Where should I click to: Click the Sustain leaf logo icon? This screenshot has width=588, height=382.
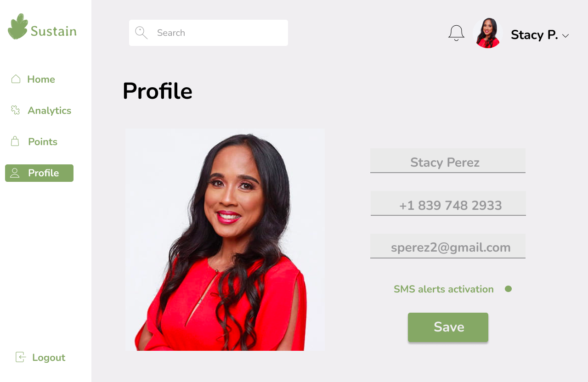pyautogui.click(x=18, y=27)
